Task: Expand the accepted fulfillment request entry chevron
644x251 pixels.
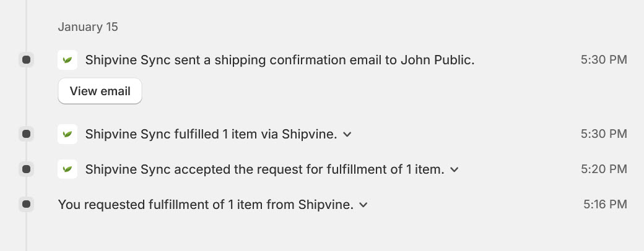Action: point(455,169)
